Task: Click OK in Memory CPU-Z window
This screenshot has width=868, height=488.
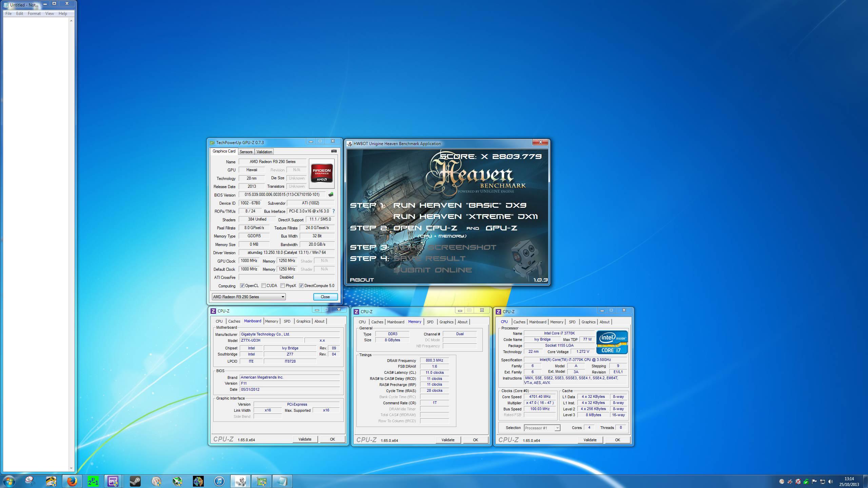Action: tap(475, 440)
